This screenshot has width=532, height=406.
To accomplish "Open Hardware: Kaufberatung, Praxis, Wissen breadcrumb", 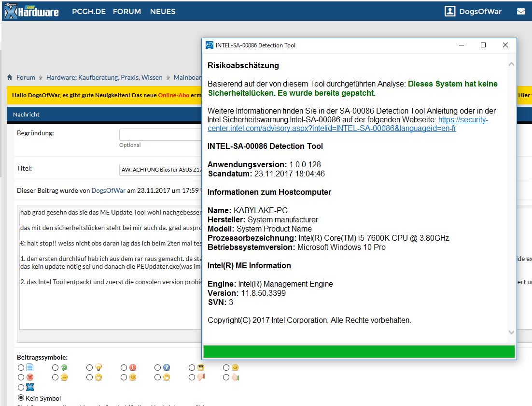I will [x=104, y=77].
